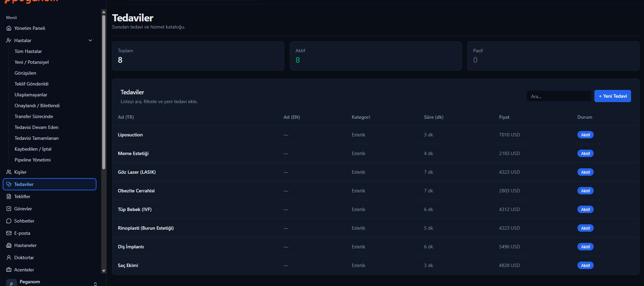
Task: Click the E-posta envelope icon
Action: [x=9, y=233]
